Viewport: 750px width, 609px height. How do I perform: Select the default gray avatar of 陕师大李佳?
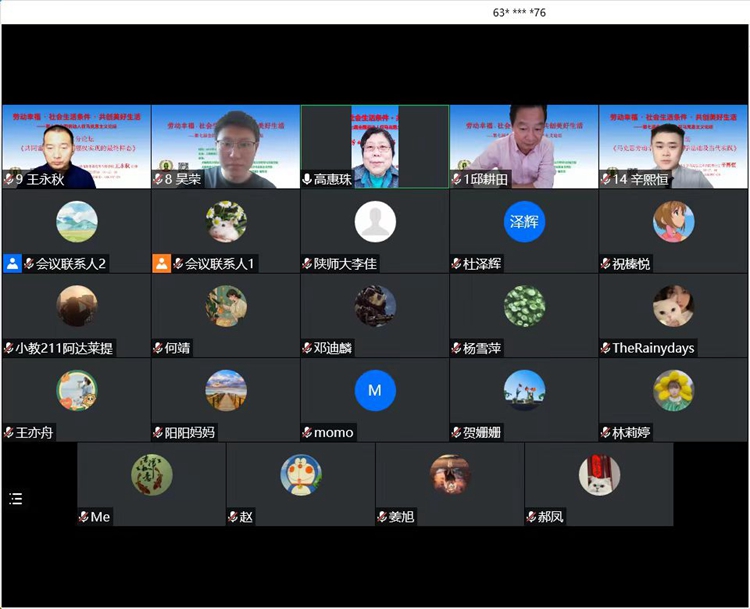tap(375, 222)
